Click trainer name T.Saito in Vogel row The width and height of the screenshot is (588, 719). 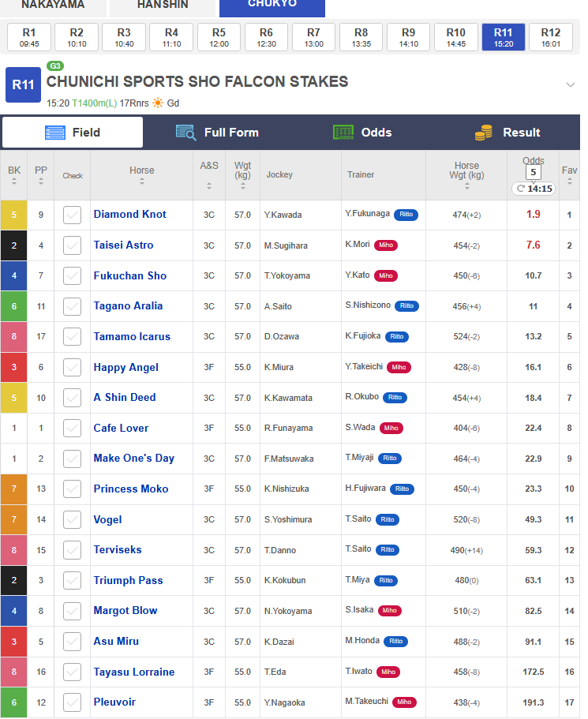tap(358, 519)
